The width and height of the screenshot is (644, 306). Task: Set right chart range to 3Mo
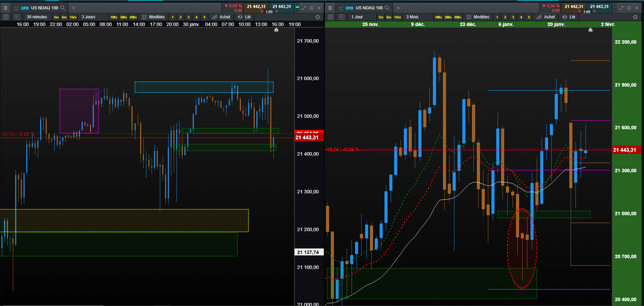[x=448, y=17]
